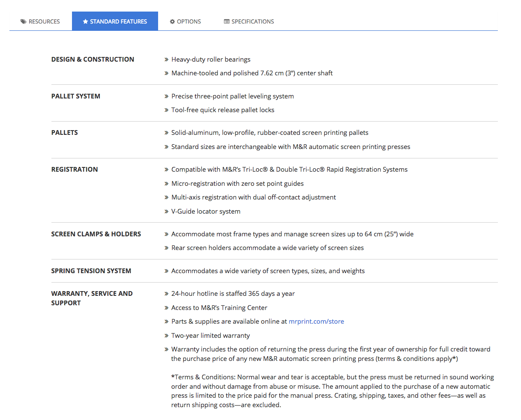This screenshot has height=420, width=521.
Task: Click the bullet arrow before 'V-Guide locator system'
Action: 166,211
